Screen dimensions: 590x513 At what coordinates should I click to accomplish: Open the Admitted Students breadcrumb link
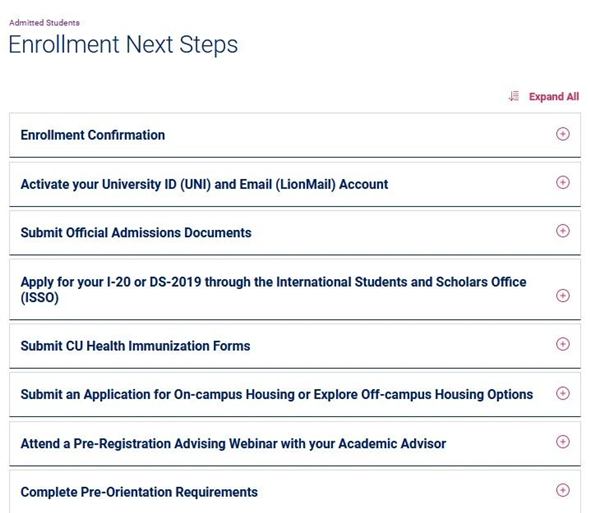point(44,23)
